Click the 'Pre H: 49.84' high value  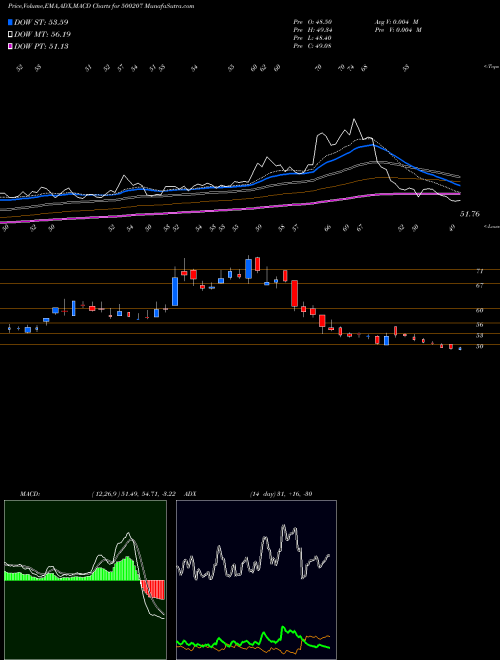click(312, 30)
